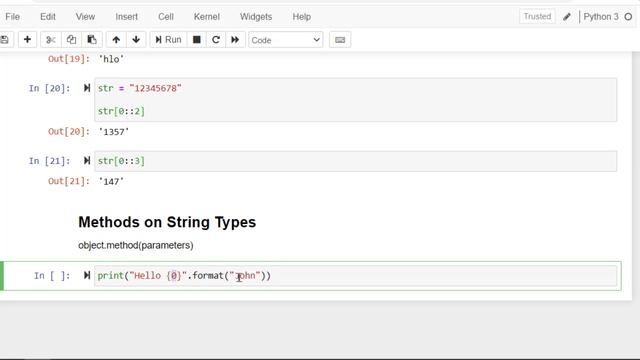Copy selected cells icon
The width and height of the screenshot is (640, 360).
(71, 40)
